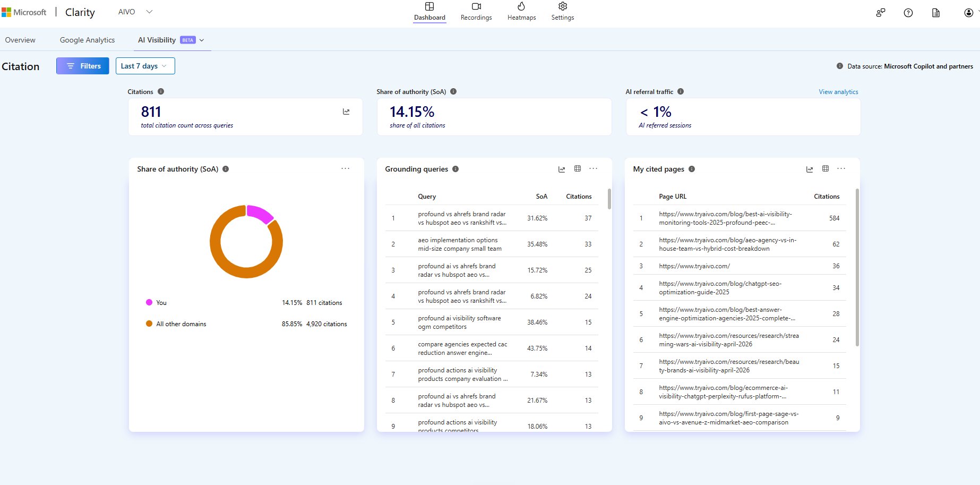The width and height of the screenshot is (980, 485).
Task: Open the share feedback people icon
Action: (881, 13)
